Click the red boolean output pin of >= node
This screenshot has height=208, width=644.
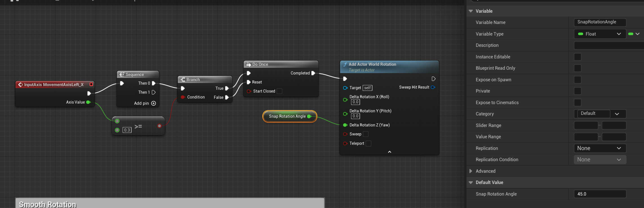click(x=159, y=126)
